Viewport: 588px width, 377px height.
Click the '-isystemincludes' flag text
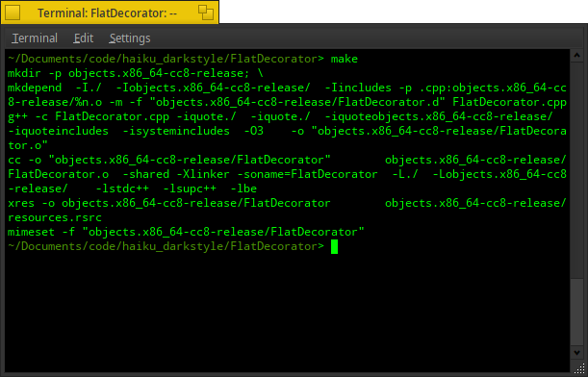177,131
